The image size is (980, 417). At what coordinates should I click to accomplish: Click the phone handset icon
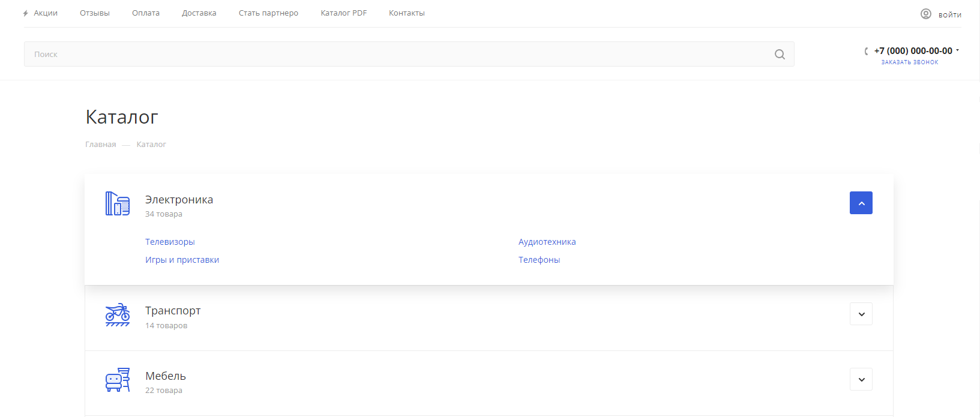866,51
